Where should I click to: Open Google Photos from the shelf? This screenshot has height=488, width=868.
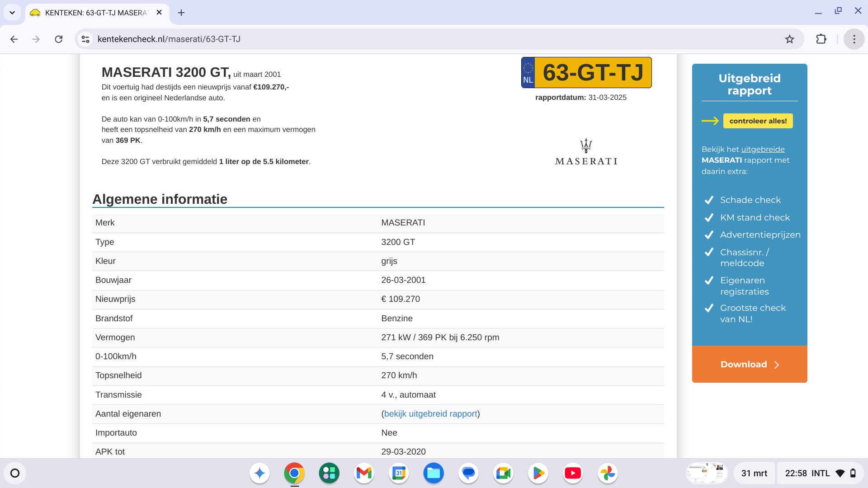(608, 473)
